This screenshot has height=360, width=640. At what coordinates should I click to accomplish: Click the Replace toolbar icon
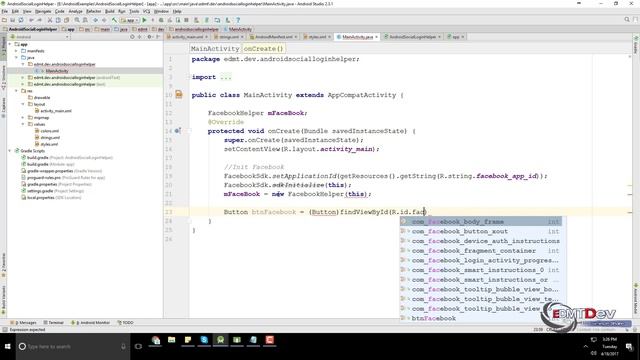[85, 20]
